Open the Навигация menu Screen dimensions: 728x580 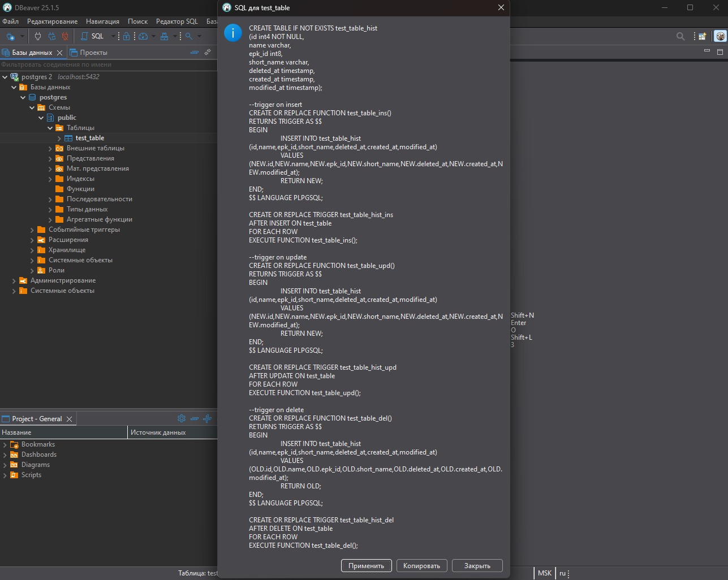click(x=102, y=21)
